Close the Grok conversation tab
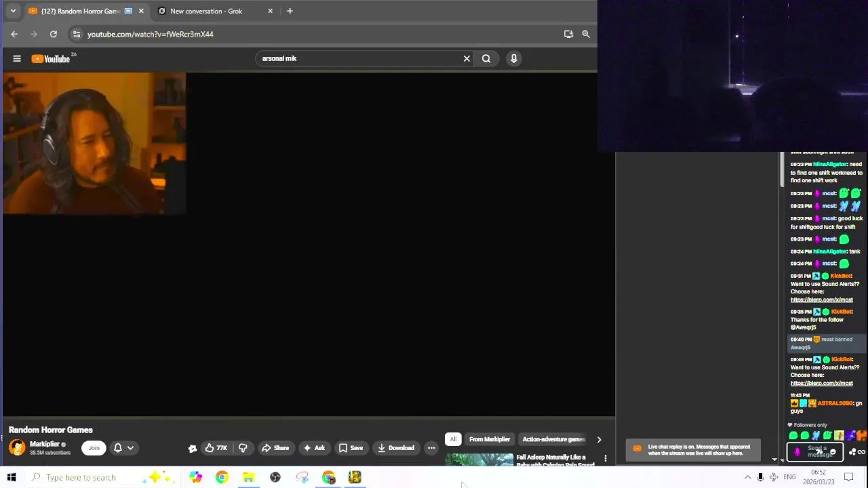The width and height of the screenshot is (868, 488). (271, 11)
